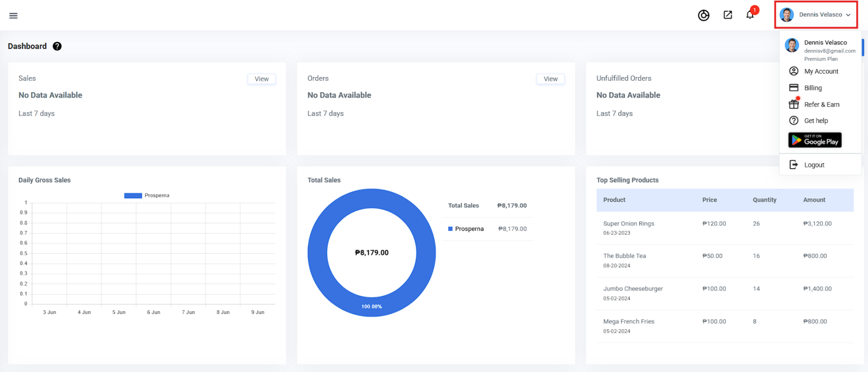Click the Dashboard page title
The width and height of the screenshot is (868, 372).
[27, 46]
